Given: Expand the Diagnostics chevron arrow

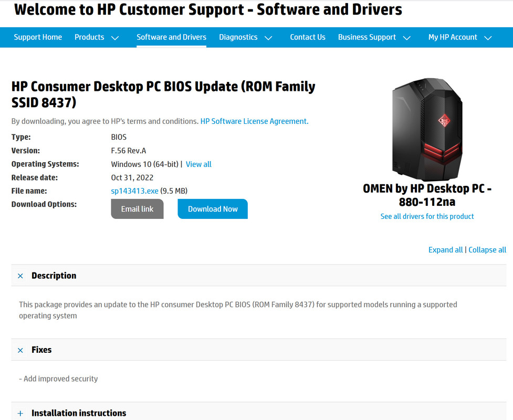Looking at the screenshot, I should (x=268, y=38).
